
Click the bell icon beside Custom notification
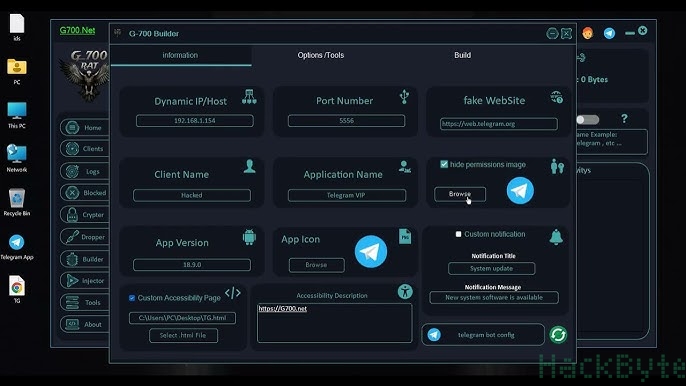tap(556, 237)
